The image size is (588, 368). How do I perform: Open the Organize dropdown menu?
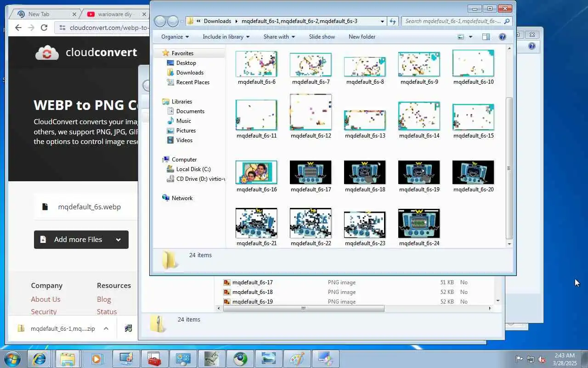[175, 37]
